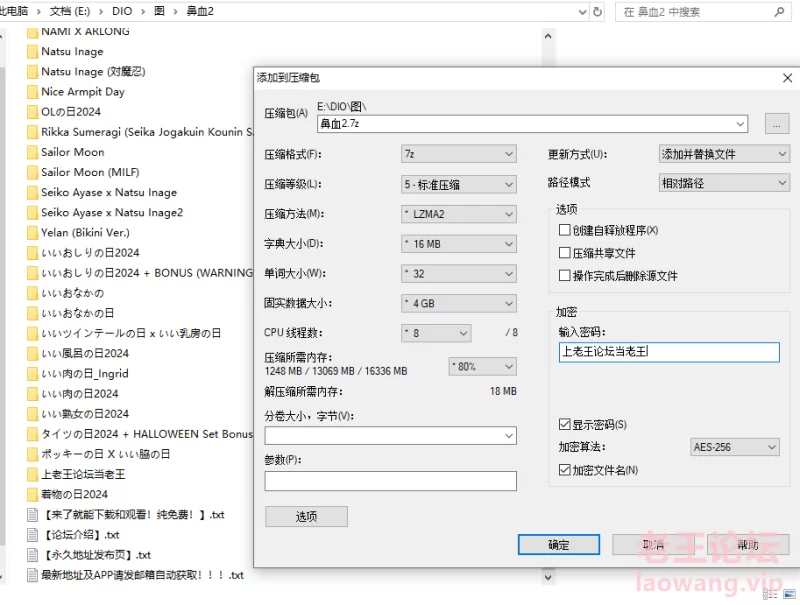Click the search box in 鼻血2
Image resolution: width=800 pixels, height=605 pixels.
(x=704, y=11)
